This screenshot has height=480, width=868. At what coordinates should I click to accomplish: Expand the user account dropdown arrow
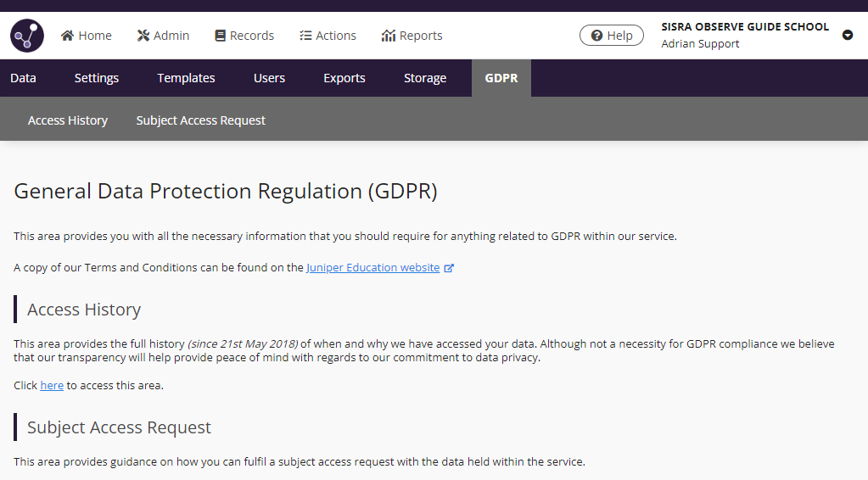click(x=847, y=36)
